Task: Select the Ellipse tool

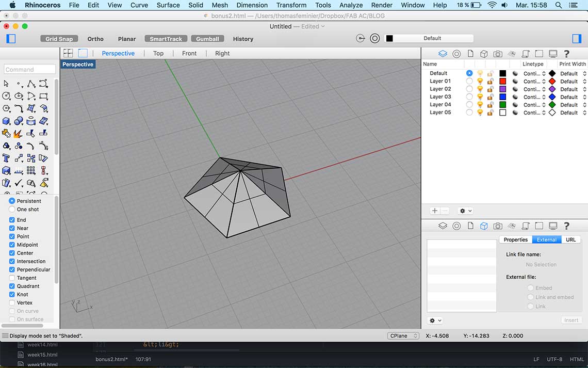Action: pos(19,96)
